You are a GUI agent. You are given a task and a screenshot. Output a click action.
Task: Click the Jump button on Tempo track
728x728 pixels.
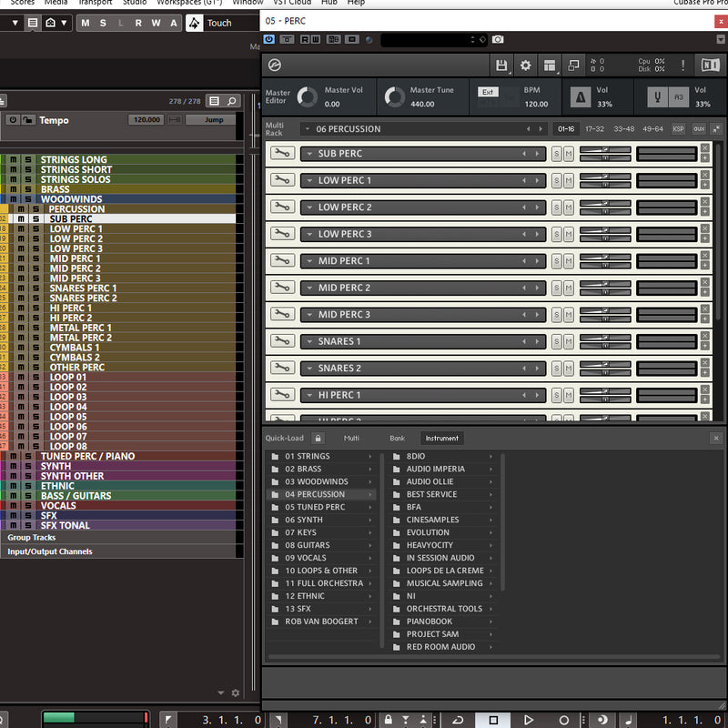tap(214, 120)
